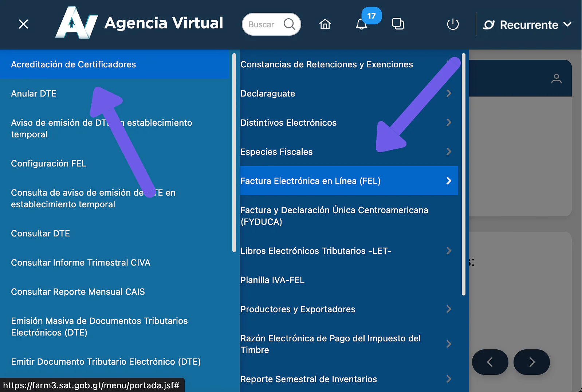Image resolution: width=582 pixels, height=392 pixels.
Task: Go to next slide with right arrow button
Action: coord(532,362)
